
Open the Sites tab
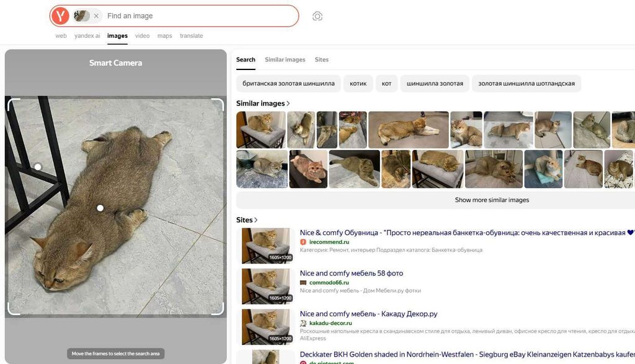322,59
